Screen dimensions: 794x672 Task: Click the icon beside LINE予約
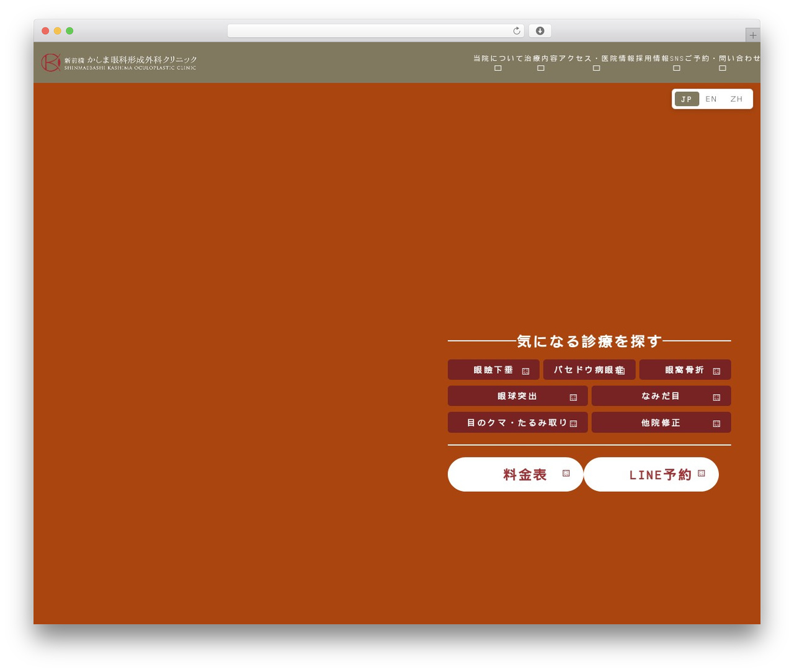coord(702,473)
